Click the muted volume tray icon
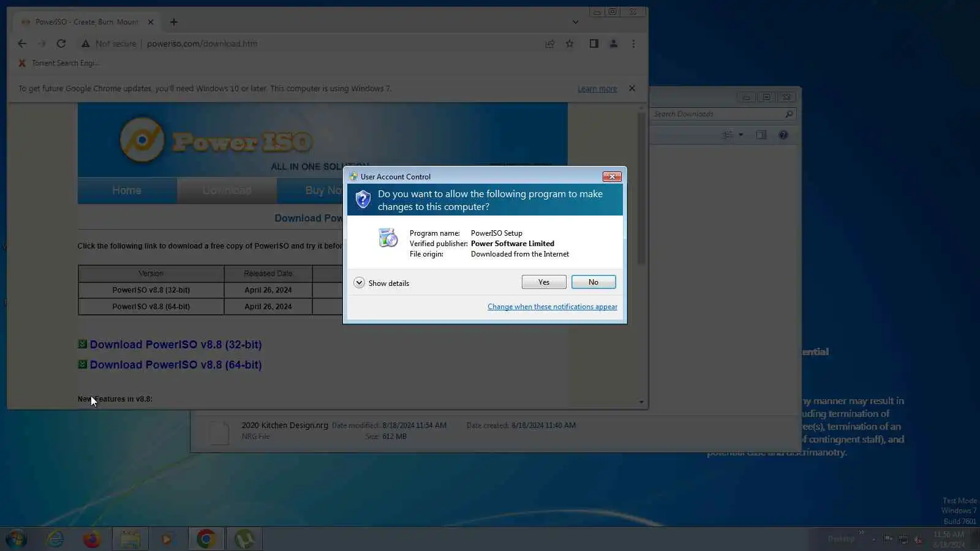 click(x=918, y=539)
